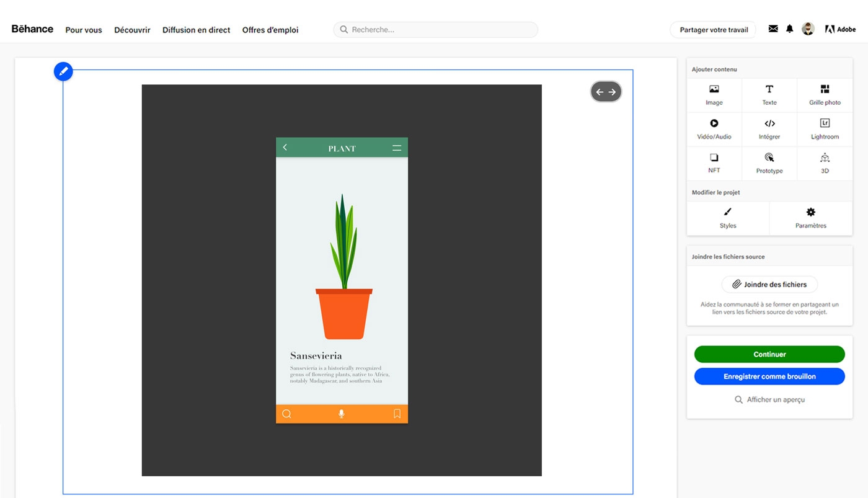Add an Image to the project
Image resolution: width=868 pixels, height=498 pixels.
[x=713, y=94]
